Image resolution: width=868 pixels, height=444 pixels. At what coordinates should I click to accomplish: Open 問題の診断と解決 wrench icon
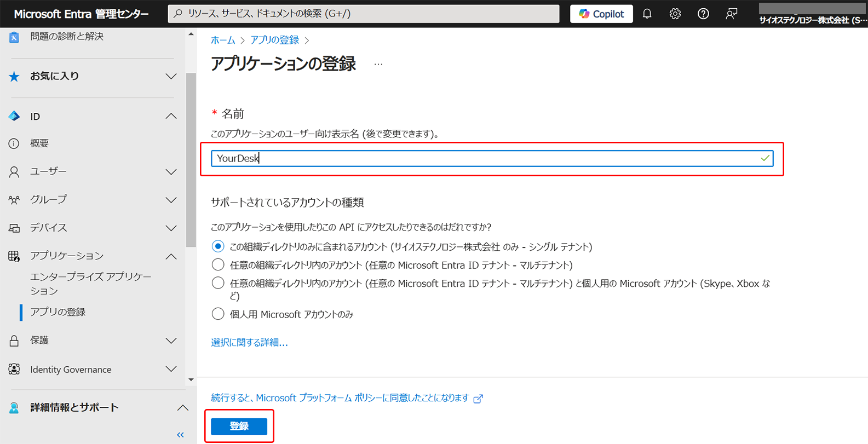pos(14,37)
